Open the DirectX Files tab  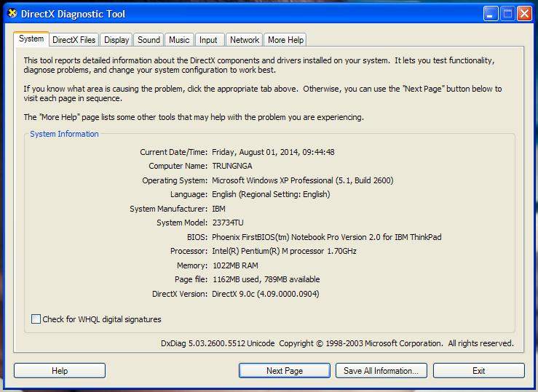(x=74, y=40)
